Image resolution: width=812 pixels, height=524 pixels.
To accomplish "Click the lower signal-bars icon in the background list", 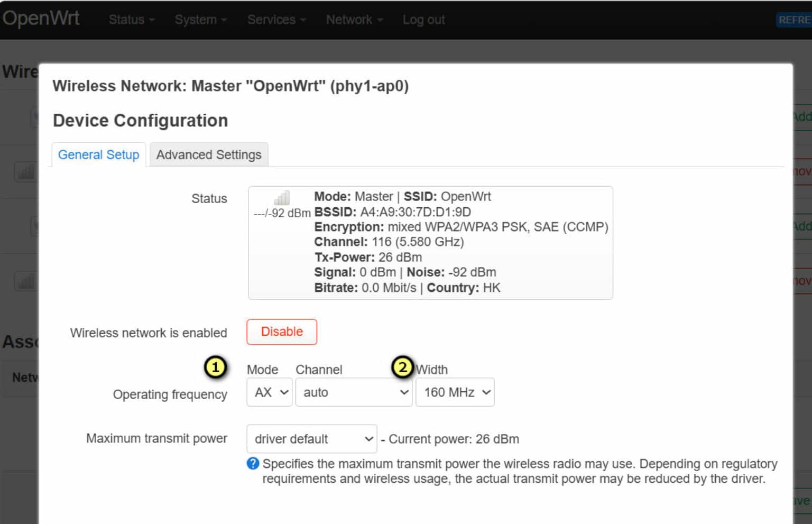I will (25, 281).
